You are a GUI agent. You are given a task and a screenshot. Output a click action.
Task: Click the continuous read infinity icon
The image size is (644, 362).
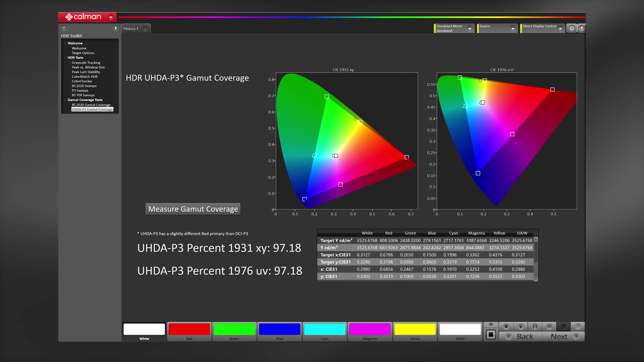click(x=549, y=326)
